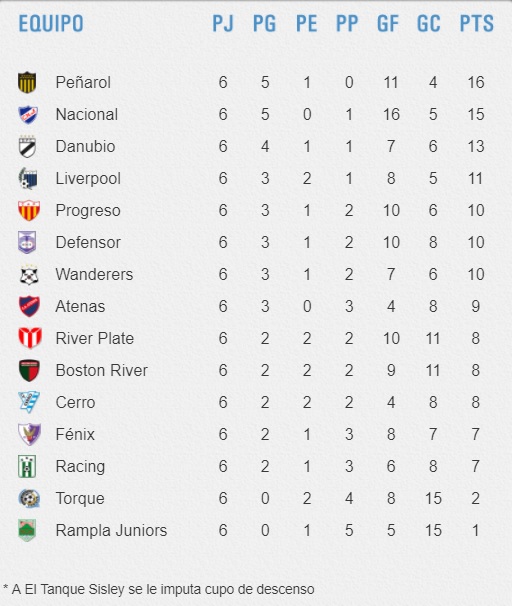The image size is (512, 606).
Task: Click the Defensor purple crest icon
Action: click(27, 242)
